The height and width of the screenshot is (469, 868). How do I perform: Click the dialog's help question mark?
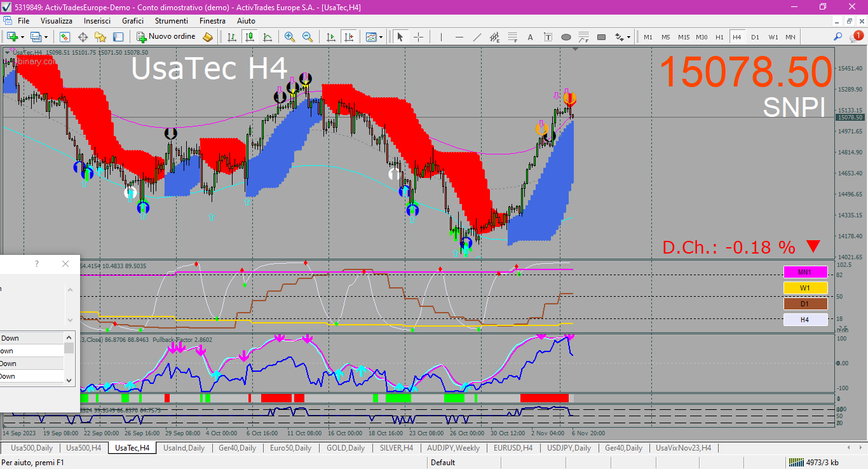[x=37, y=264]
